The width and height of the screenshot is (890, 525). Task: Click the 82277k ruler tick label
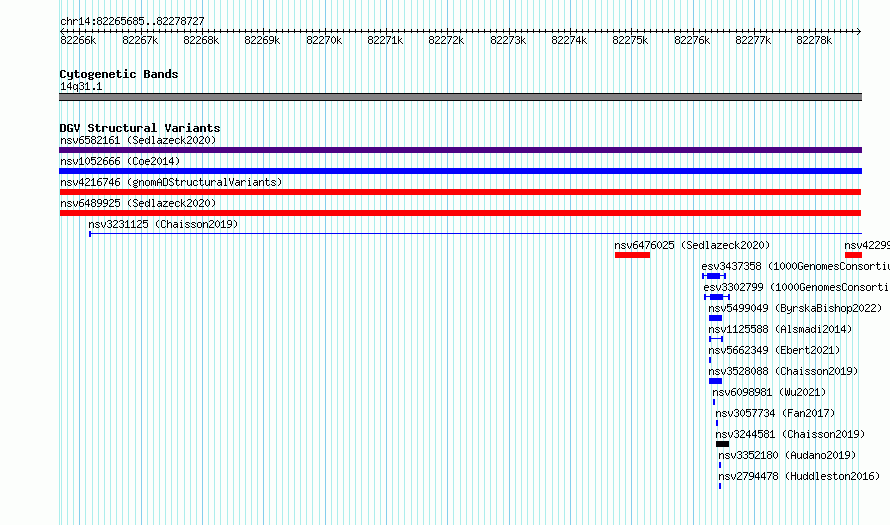tap(753, 40)
